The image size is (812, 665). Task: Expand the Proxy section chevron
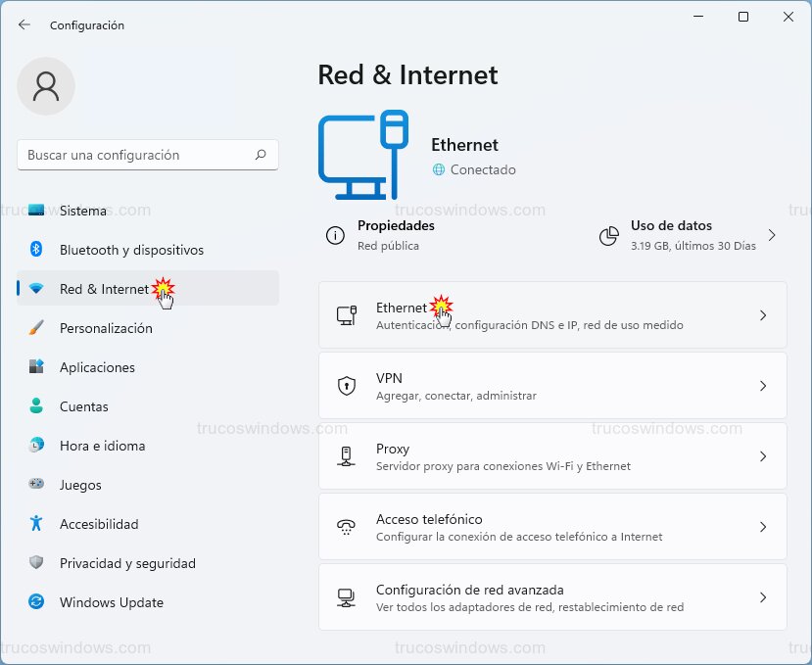[x=763, y=455]
